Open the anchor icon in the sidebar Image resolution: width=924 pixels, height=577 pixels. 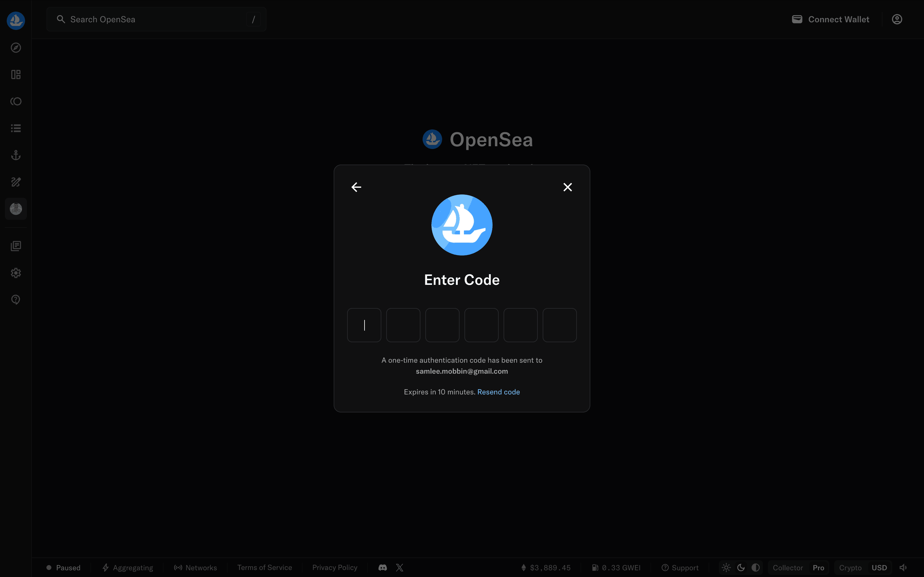tap(16, 155)
